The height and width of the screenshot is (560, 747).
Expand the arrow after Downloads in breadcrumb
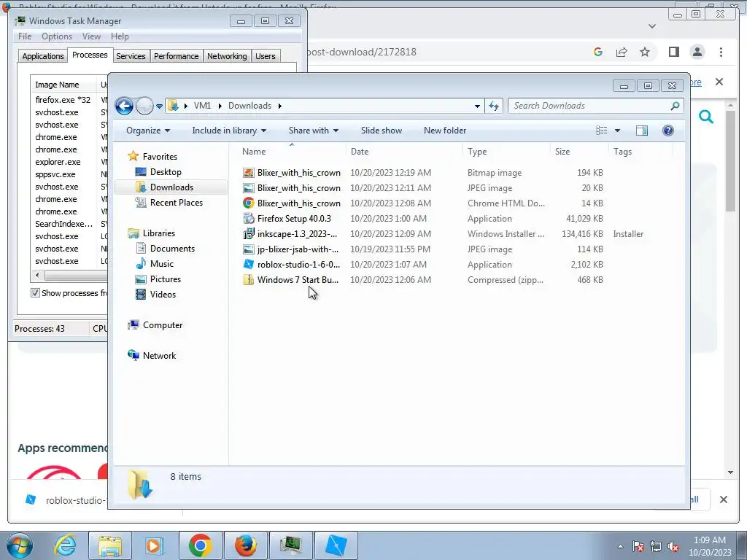pyautogui.click(x=280, y=106)
